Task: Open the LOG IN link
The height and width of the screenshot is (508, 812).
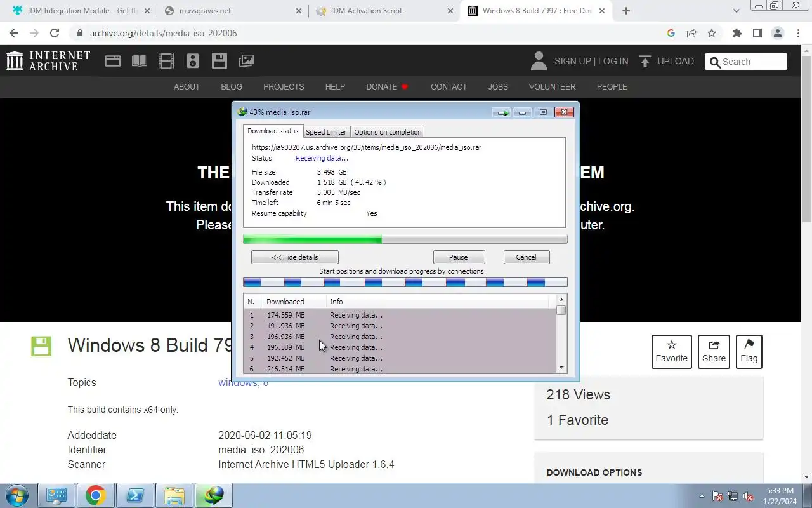Action: [613, 61]
